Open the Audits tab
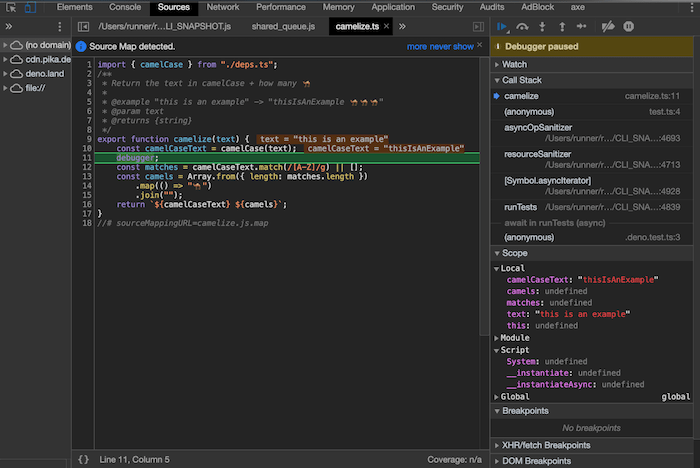 pos(492,7)
